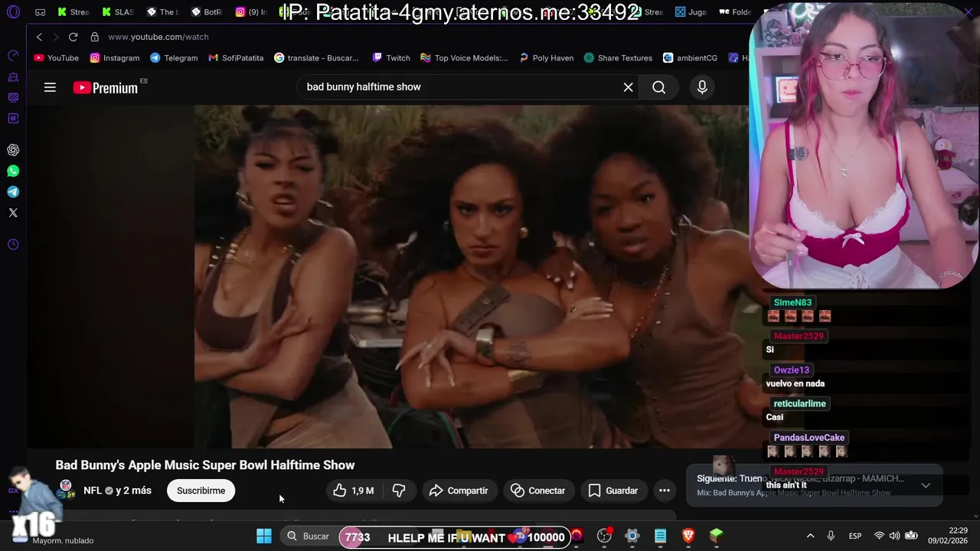The height and width of the screenshot is (551, 980).
Task: Open the Poly Haven bookmark
Action: (x=546, y=58)
